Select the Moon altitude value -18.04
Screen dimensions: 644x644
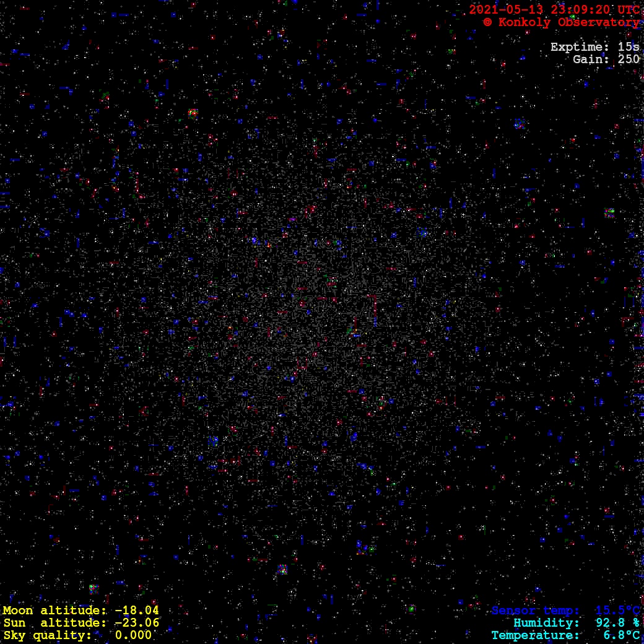click(136, 611)
